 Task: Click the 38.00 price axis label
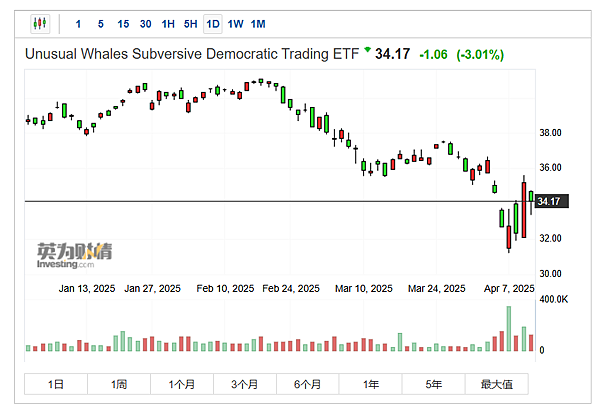[550, 133]
